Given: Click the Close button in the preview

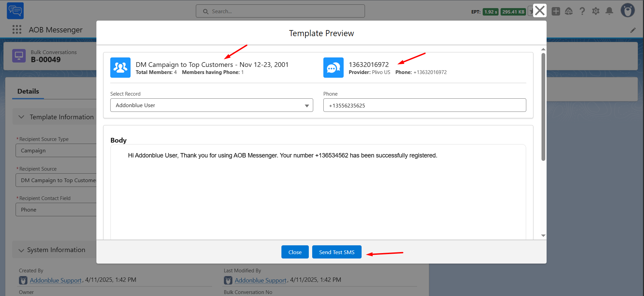Looking at the screenshot, I should click(295, 252).
